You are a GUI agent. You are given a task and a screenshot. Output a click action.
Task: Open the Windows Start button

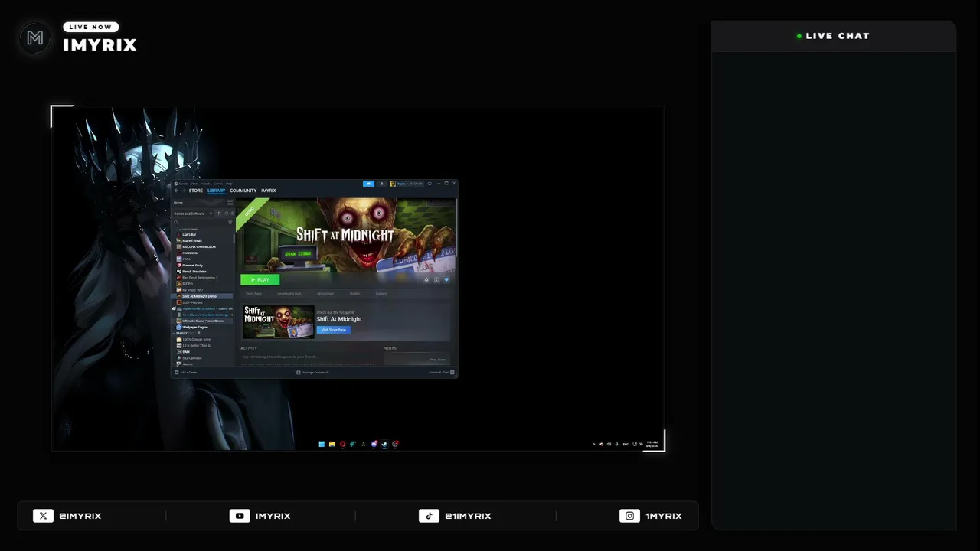(322, 444)
